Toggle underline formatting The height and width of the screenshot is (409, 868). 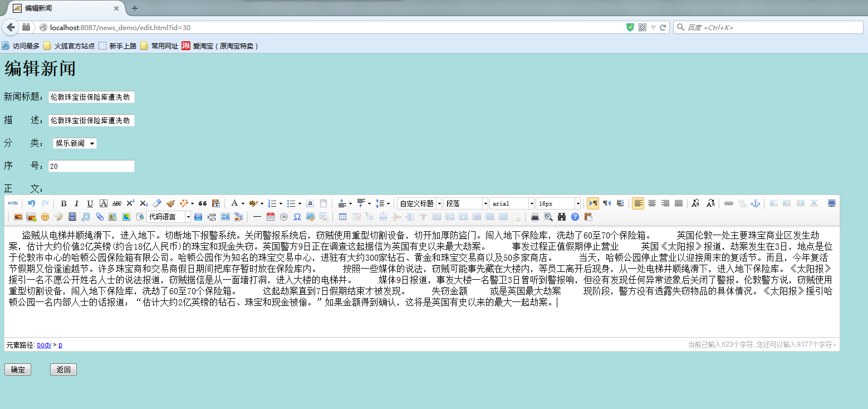pyautogui.click(x=90, y=203)
